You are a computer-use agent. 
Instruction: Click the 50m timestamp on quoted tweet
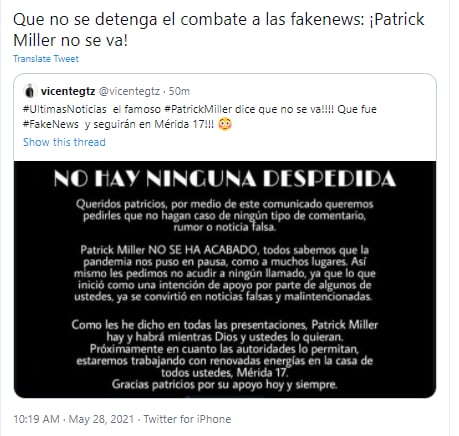click(179, 91)
